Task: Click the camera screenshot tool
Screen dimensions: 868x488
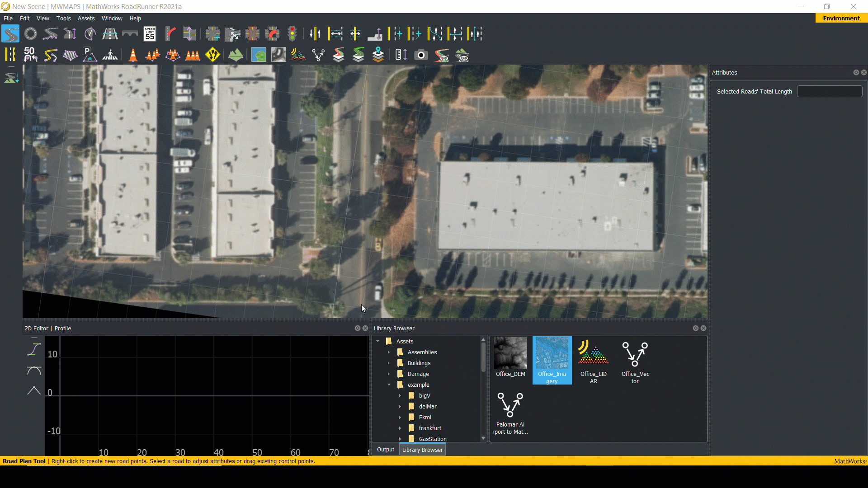Action: 421,55
